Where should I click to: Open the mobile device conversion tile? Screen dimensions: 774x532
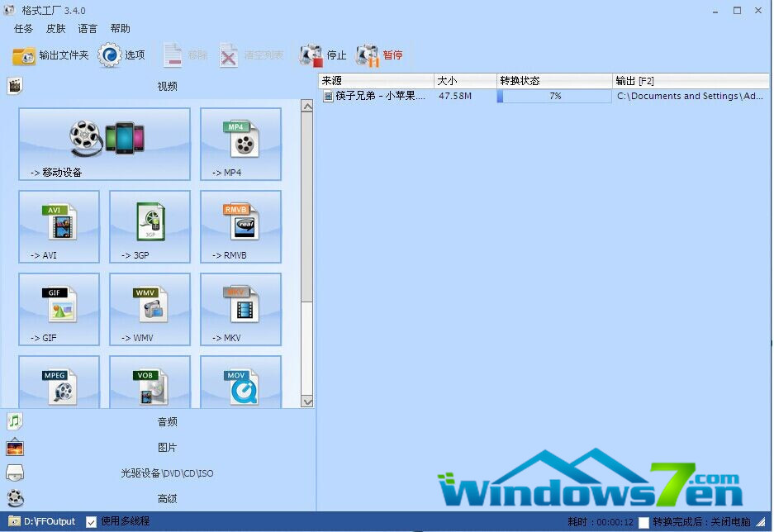(x=104, y=144)
